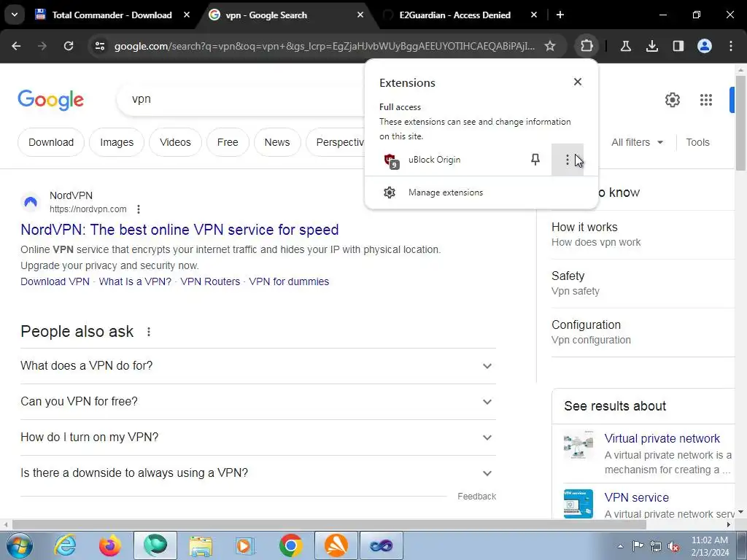Image resolution: width=747 pixels, height=560 pixels.
Task: Expand What does a VPN do for?
Action: coord(258,366)
